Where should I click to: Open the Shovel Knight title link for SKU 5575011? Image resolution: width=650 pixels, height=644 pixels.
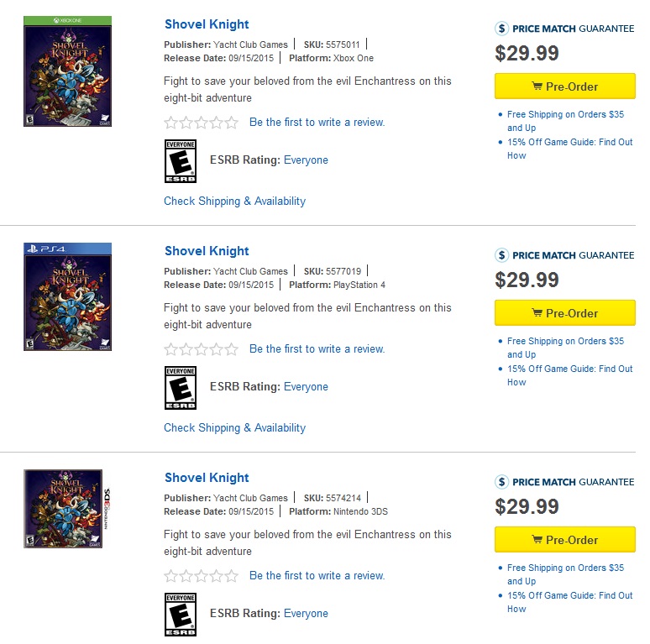pyautogui.click(x=207, y=24)
